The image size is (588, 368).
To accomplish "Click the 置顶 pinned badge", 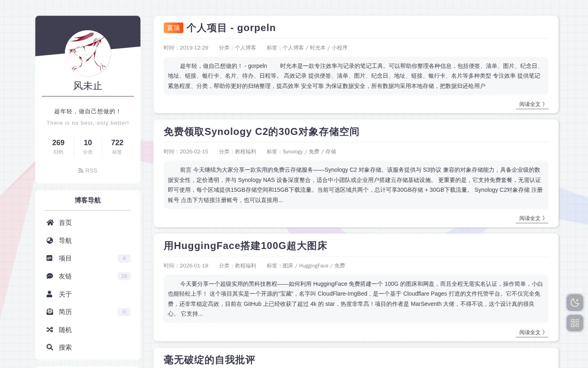I will (174, 28).
